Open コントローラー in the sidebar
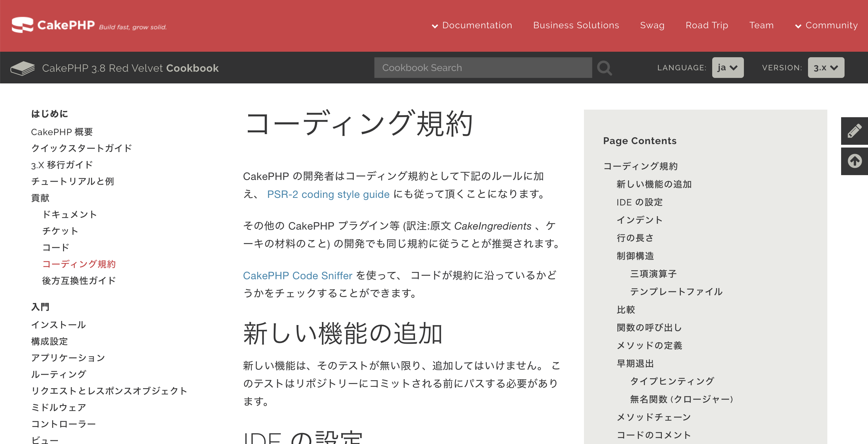Screen dimensions: 868x444 point(63,424)
